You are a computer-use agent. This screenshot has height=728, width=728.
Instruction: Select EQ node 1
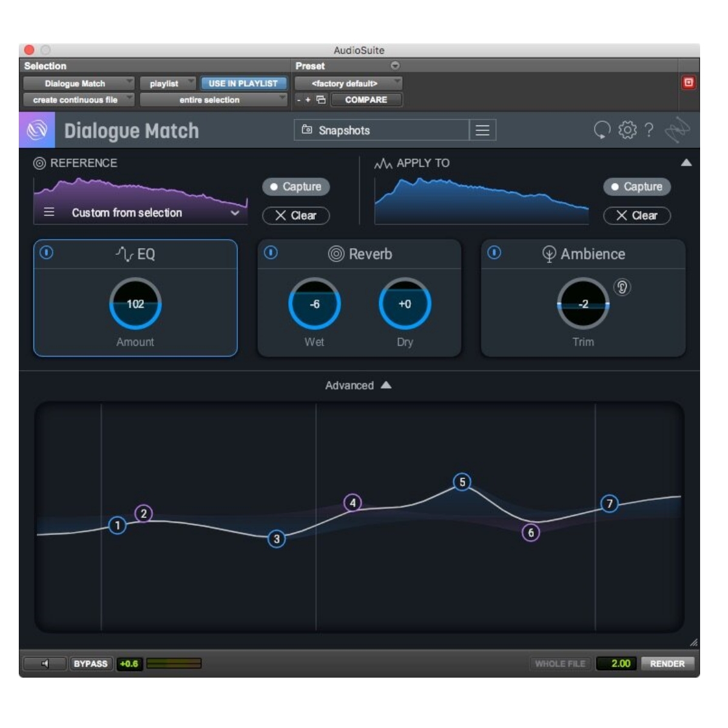pos(118,525)
